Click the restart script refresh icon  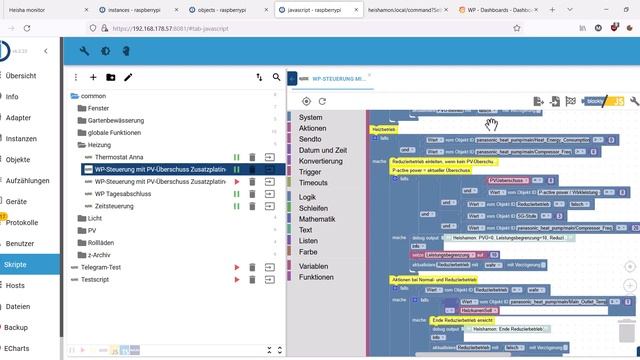pyautogui.click(x=322, y=101)
